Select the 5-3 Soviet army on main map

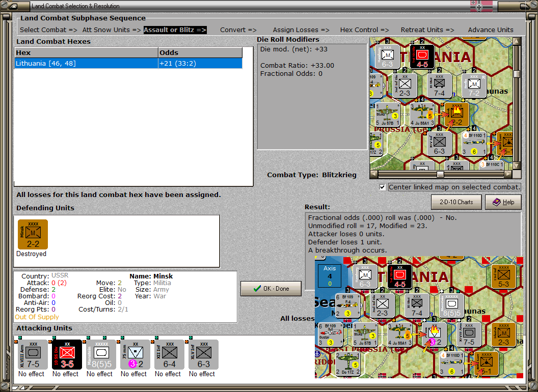(x=503, y=276)
